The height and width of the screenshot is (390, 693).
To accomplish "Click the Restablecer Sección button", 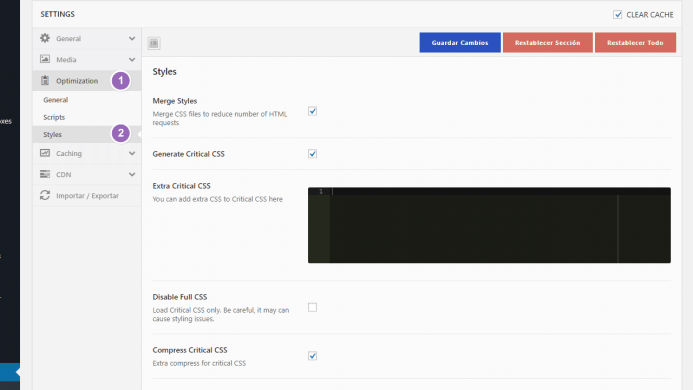I will (547, 42).
